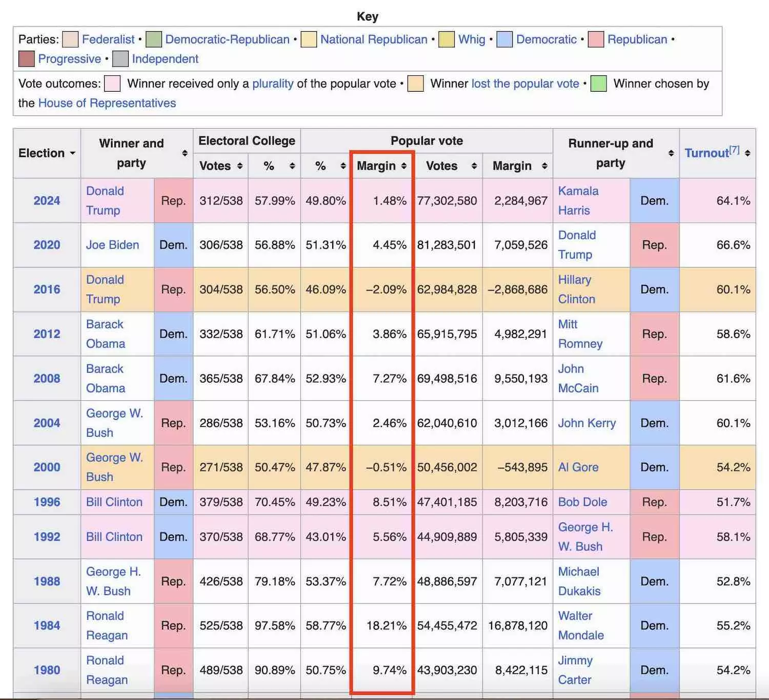This screenshot has height=700, width=769.
Task: Click the Independent gray swatch
Action: pos(120,59)
